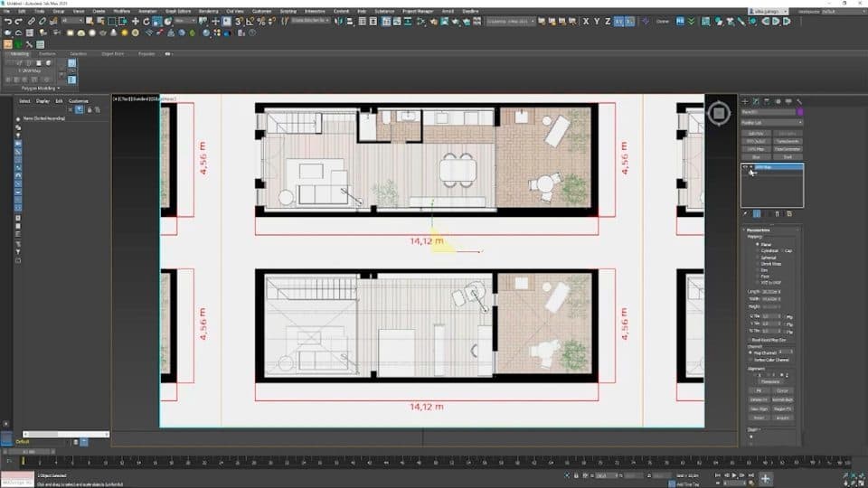The height and width of the screenshot is (488, 868).
Task: Click the Undo arrow icon
Action: [x=8, y=22]
